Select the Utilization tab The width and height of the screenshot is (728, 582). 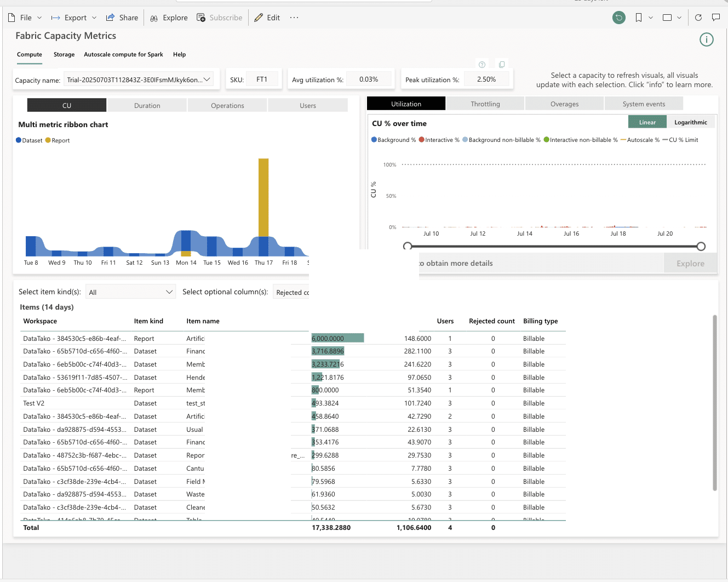(406, 104)
